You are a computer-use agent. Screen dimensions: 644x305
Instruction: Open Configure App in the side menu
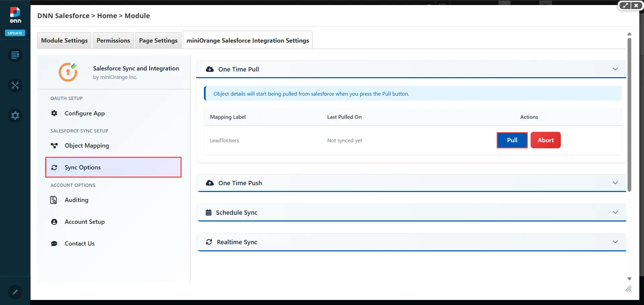point(113,113)
